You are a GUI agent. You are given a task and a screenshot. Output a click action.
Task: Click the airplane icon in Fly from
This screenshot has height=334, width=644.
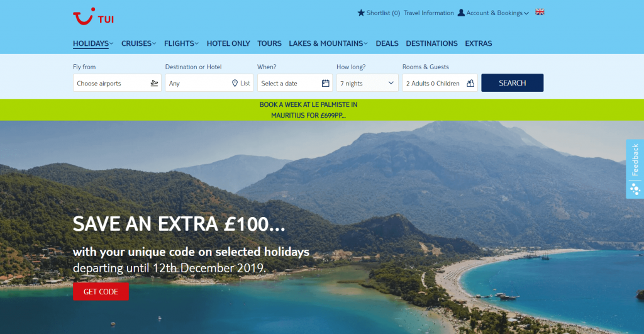155,83
